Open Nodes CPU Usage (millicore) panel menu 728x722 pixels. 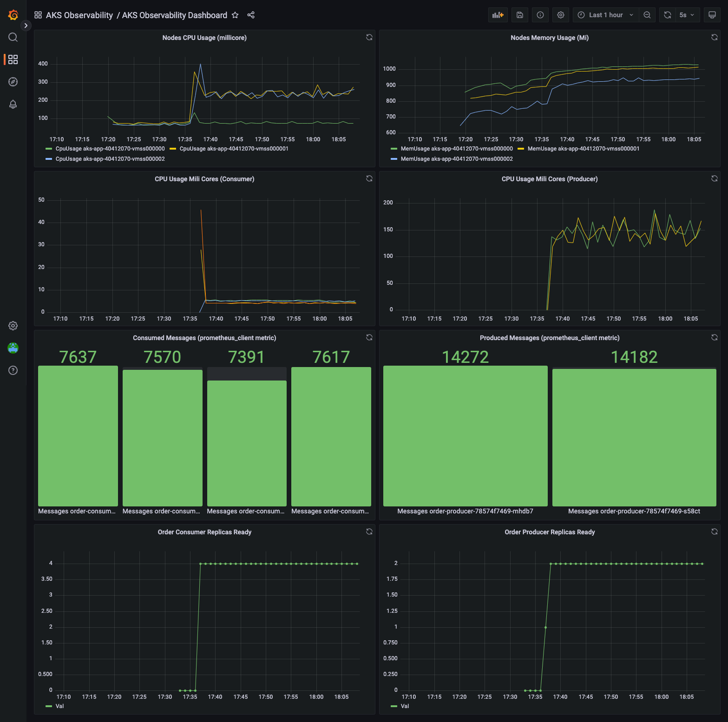point(204,38)
